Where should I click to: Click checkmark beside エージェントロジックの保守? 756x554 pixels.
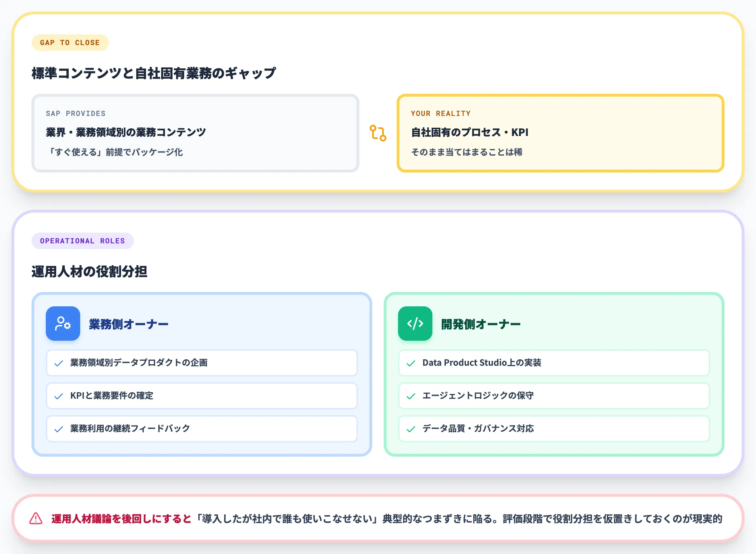(x=411, y=396)
